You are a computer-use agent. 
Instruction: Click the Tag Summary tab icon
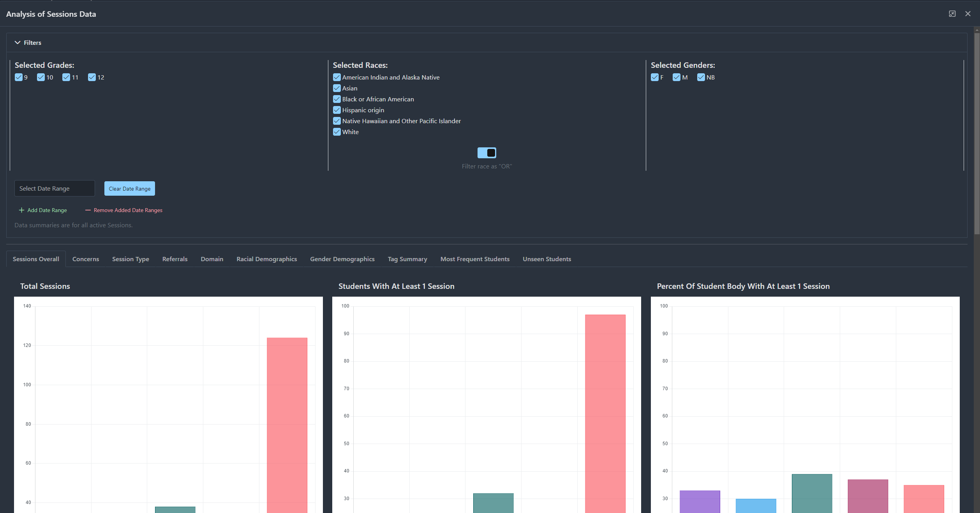406,259
